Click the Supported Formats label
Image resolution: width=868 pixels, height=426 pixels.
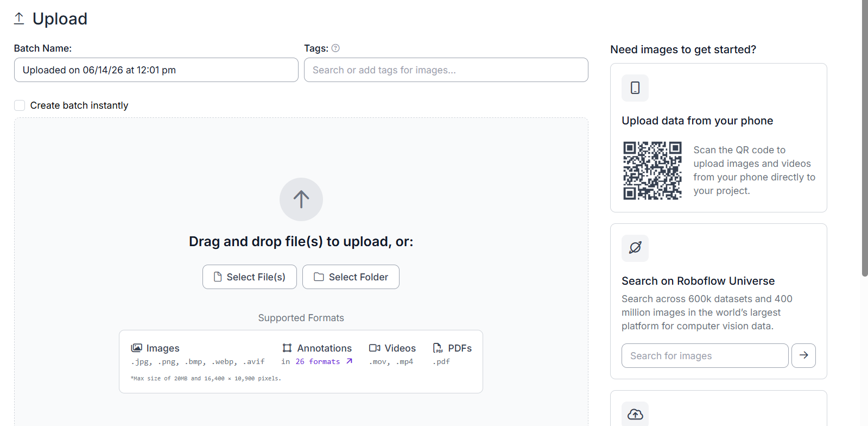click(301, 318)
